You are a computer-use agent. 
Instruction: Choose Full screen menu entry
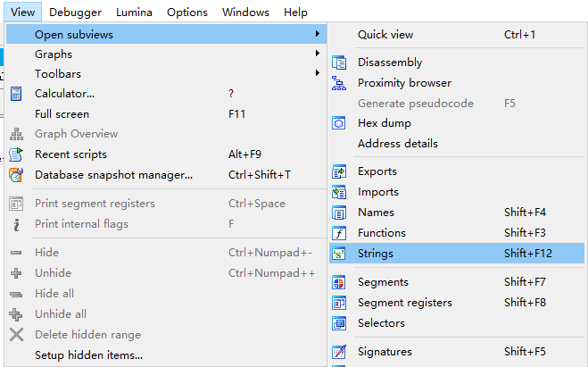62,114
